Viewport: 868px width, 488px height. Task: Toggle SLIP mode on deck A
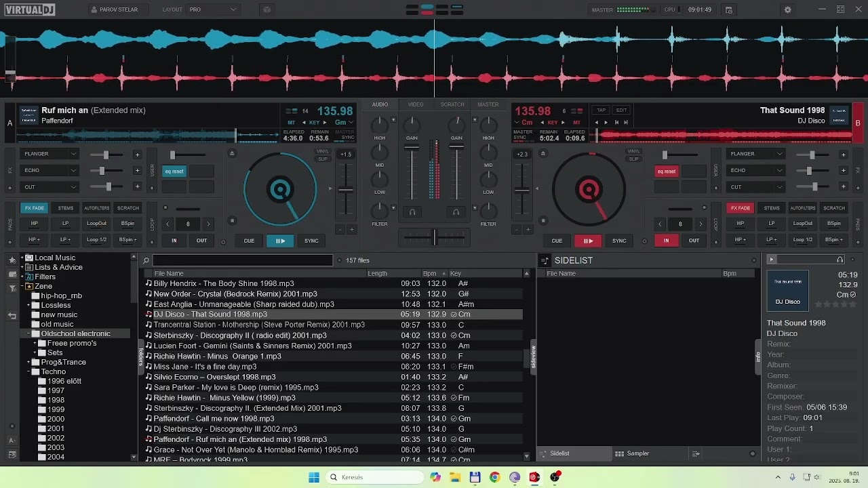point(323,159)
